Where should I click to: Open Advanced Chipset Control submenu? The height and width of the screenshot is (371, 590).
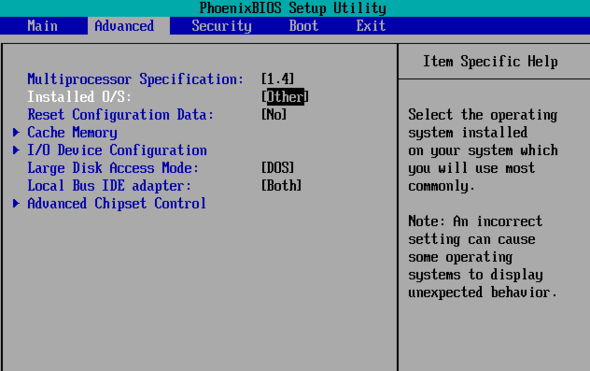pos(117,204)
